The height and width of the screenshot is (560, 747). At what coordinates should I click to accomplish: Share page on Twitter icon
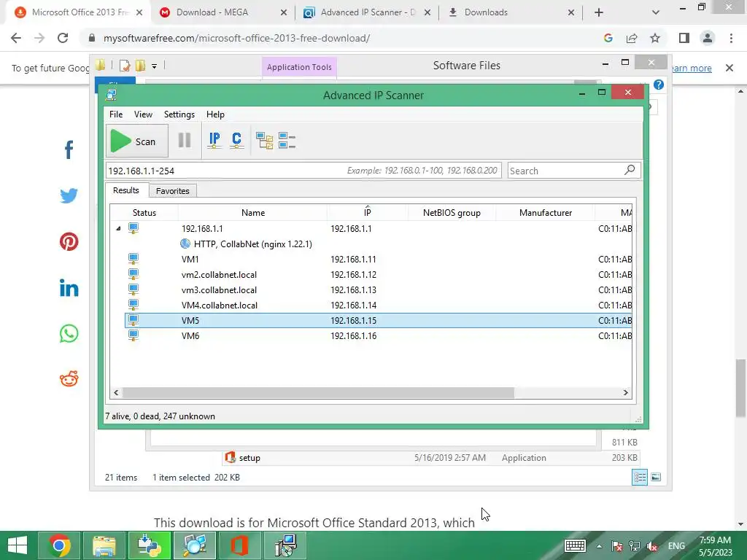click(69, 195)
